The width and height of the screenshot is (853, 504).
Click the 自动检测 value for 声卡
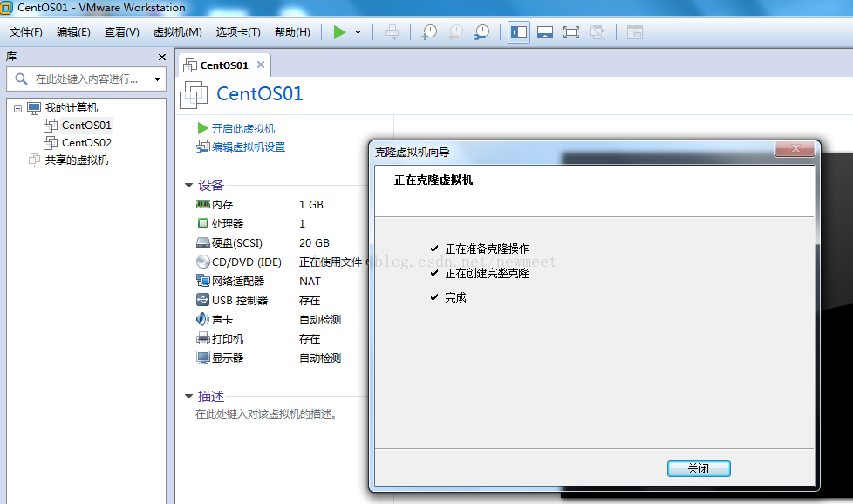point(320,320)
